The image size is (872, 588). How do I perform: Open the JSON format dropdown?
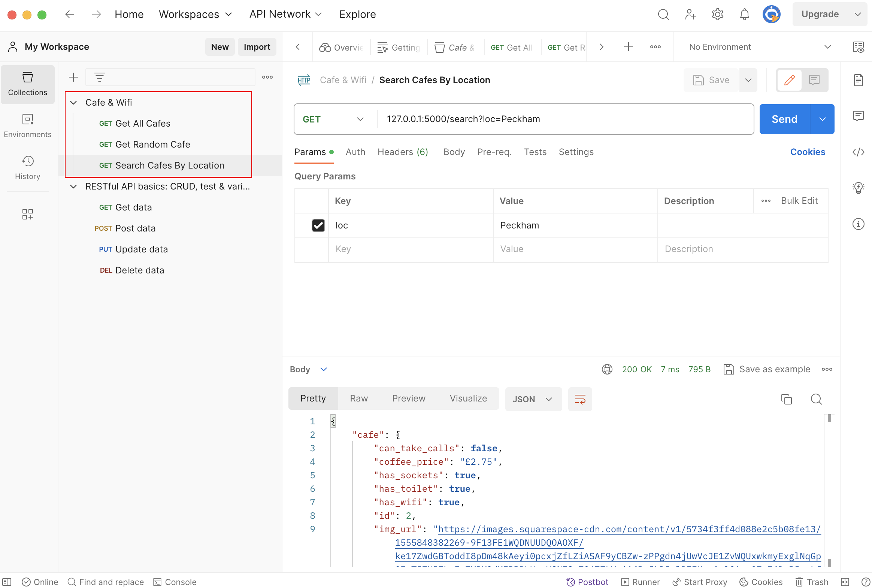[533, 399]
